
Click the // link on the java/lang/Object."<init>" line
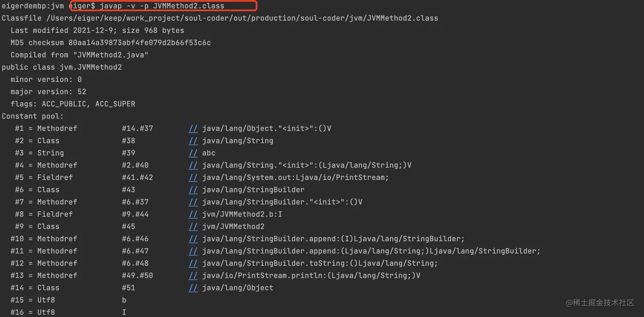pyautogui.click(x=193, y=128)
